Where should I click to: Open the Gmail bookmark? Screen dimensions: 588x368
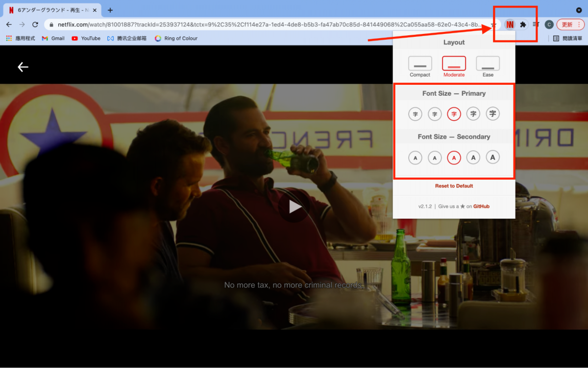[x=53, y=38]
